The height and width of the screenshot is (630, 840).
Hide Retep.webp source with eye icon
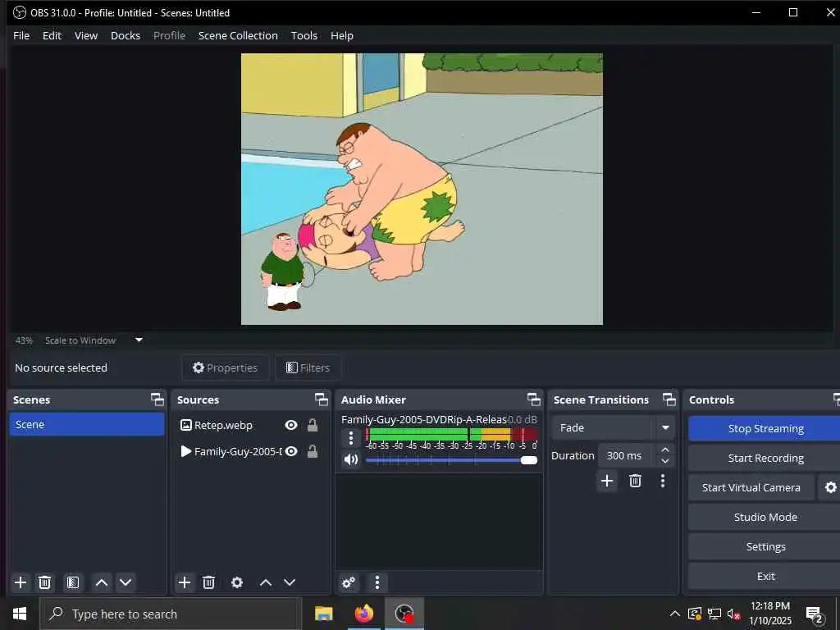(291, 426)
